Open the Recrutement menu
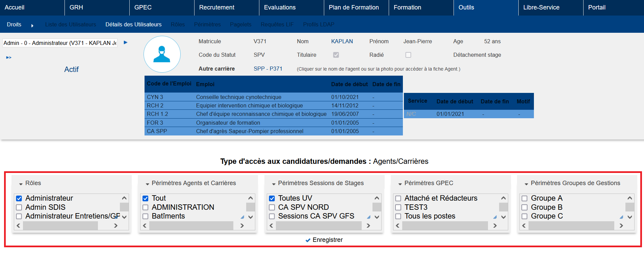The image size is (644, 253). pos(216,7)
